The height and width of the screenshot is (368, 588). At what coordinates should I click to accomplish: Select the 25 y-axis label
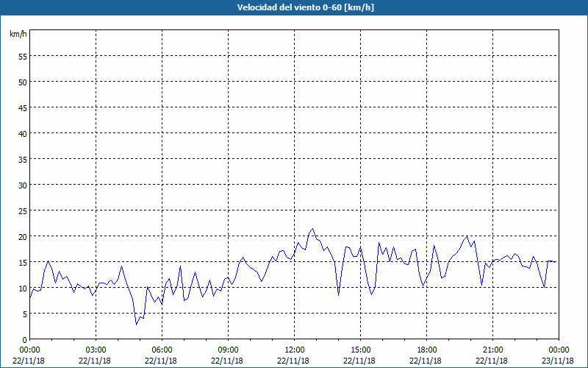click(x=23, y=211)
